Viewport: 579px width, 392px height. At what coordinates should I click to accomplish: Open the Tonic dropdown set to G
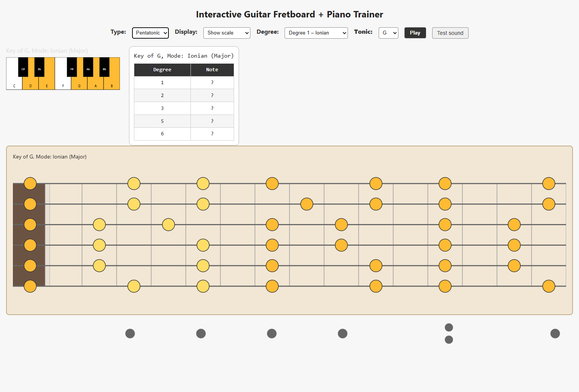(x=389, y=33)
